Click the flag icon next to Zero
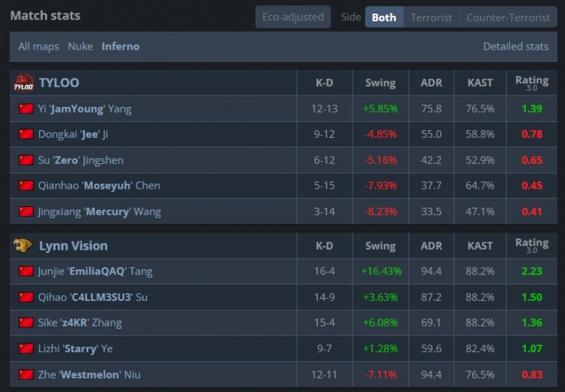This screenshot has width=565, height=392. (x=26, y=160)
